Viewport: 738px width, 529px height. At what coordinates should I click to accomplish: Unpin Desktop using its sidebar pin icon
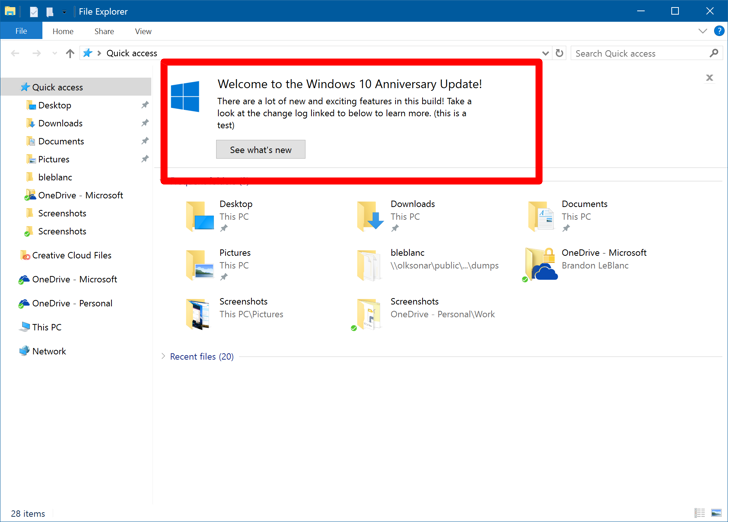click(x=145, y=105)
